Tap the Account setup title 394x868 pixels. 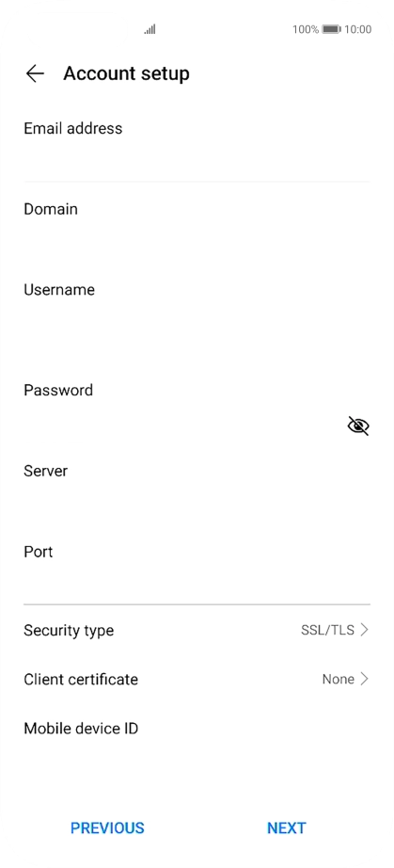click(127, 73)
